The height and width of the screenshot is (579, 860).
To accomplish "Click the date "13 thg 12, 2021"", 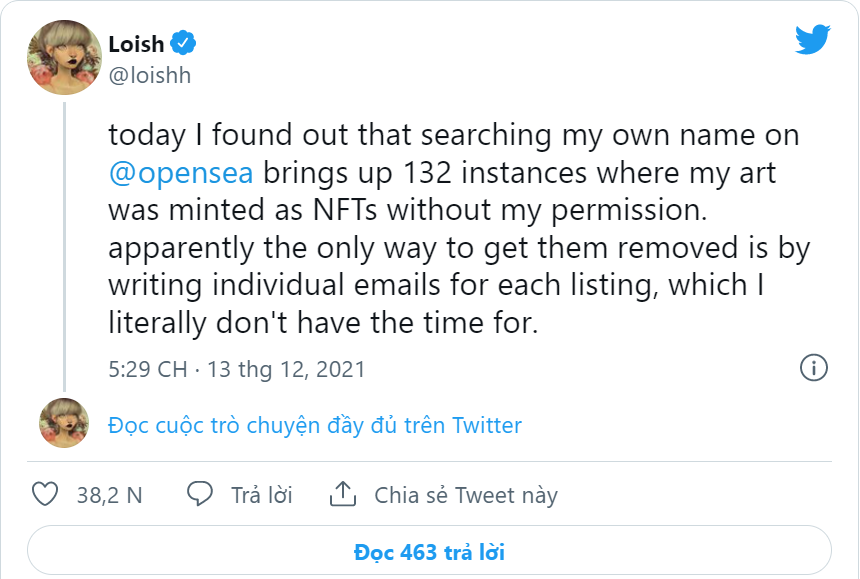I will (x=286, y=369).
